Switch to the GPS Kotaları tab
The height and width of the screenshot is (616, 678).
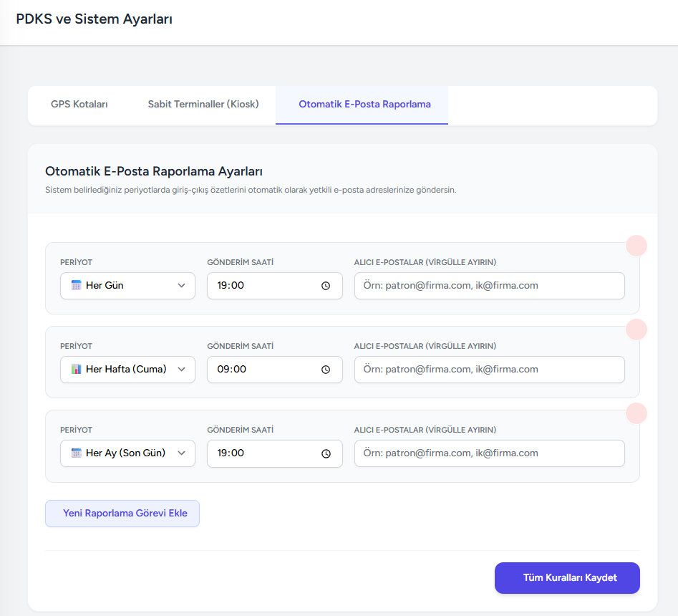point(79,105)
